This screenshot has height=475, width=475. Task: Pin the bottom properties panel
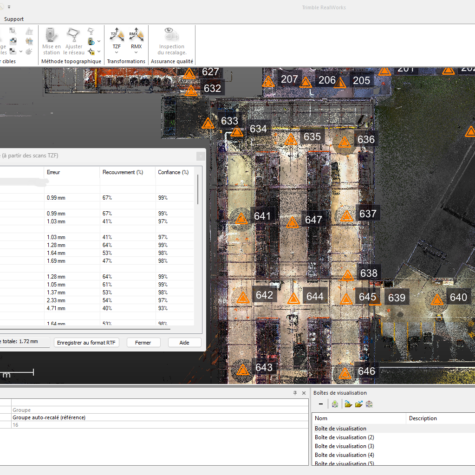(295, 393)
